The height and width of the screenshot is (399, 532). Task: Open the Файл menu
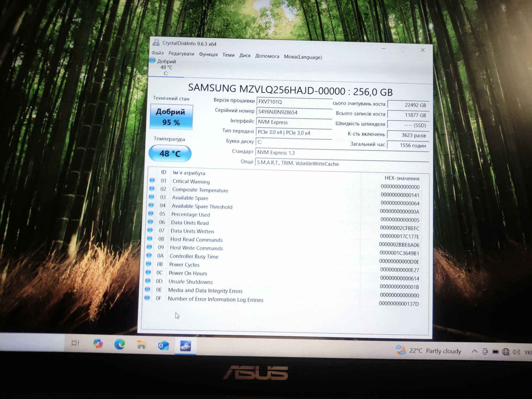point(157,53)
